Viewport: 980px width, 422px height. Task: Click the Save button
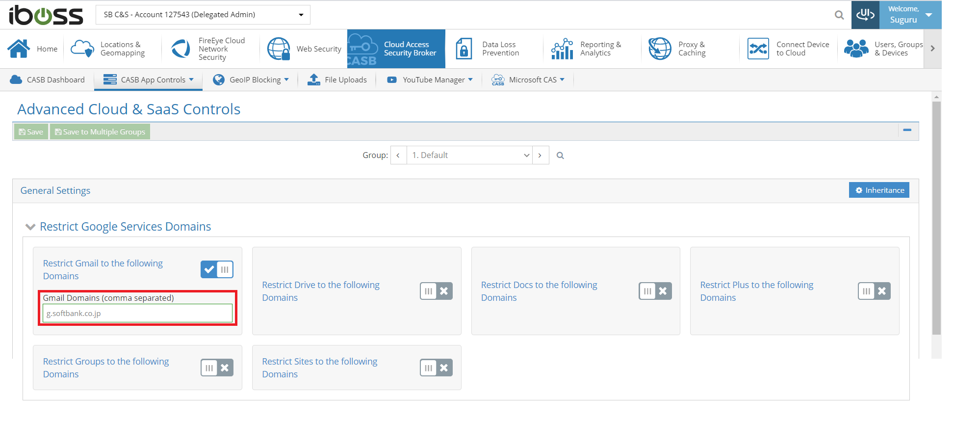[x=31, y=132]
